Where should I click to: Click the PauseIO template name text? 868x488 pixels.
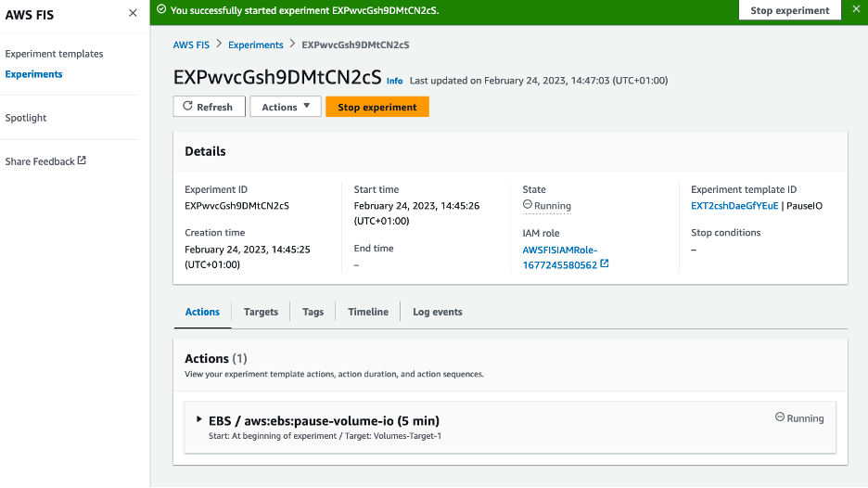click(804, 206)
